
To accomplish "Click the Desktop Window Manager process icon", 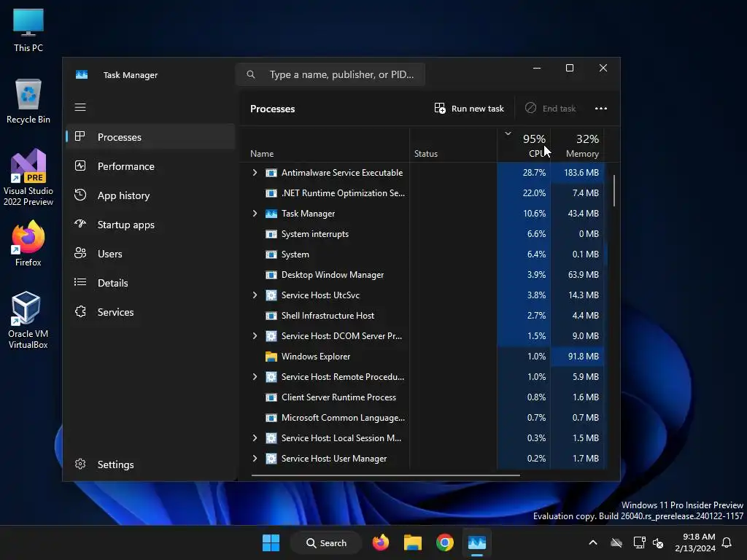I will 271,275.
